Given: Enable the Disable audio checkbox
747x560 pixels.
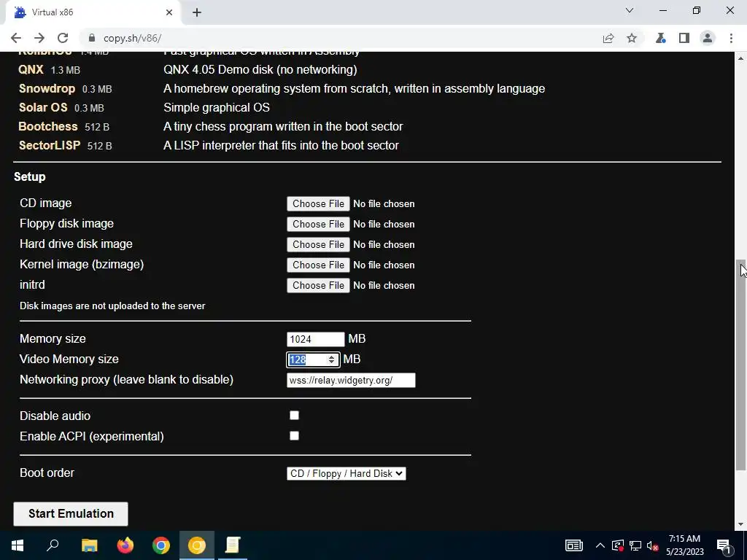Looking at the screenshot, I should (295, 416).
